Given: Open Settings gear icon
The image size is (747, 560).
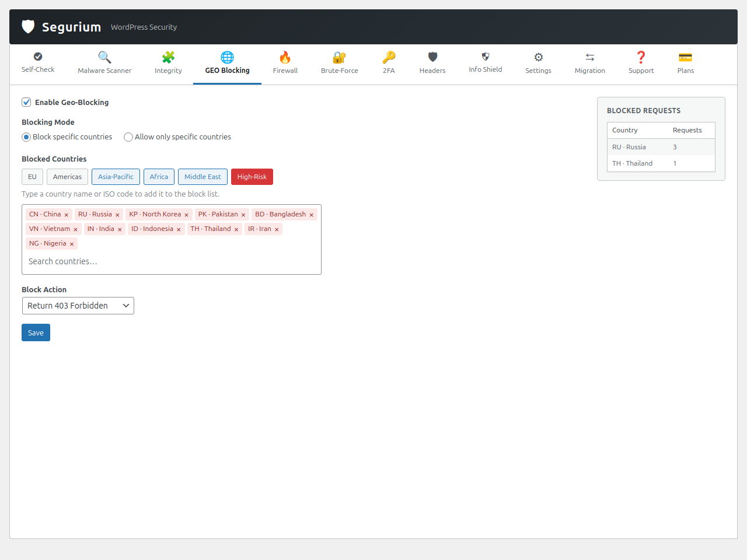Looking at the screenshot, I should click(538, 57).
